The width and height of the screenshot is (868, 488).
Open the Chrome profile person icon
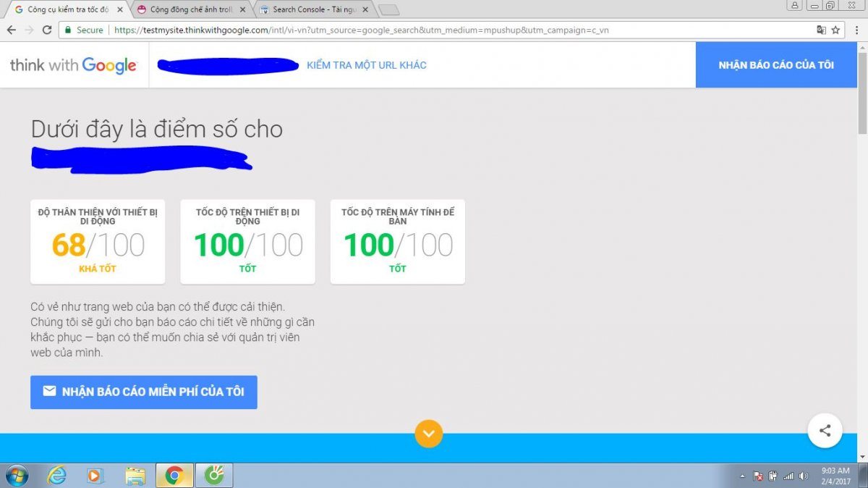(795, 5)
